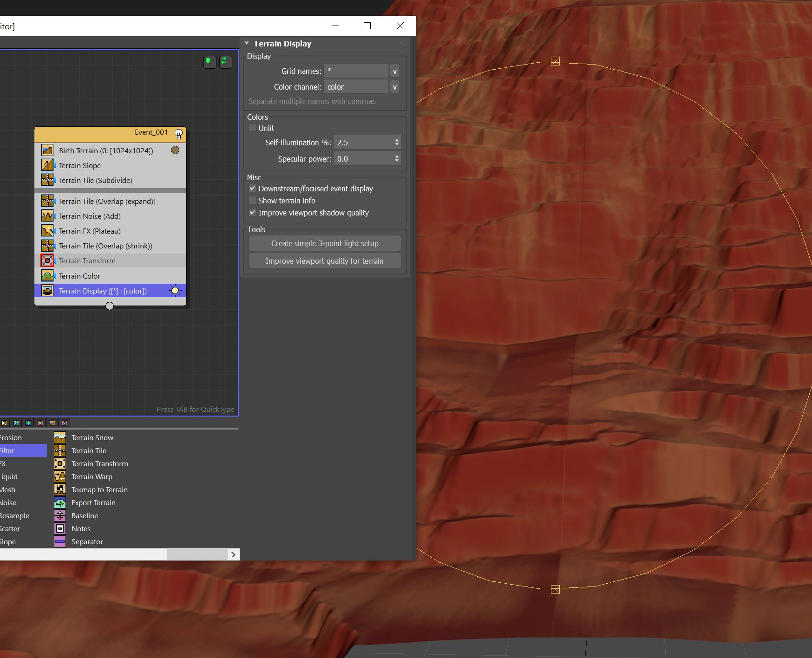Open the Grid names dropdown
Viewport: 812px width, 658px height.
point(394,71)
